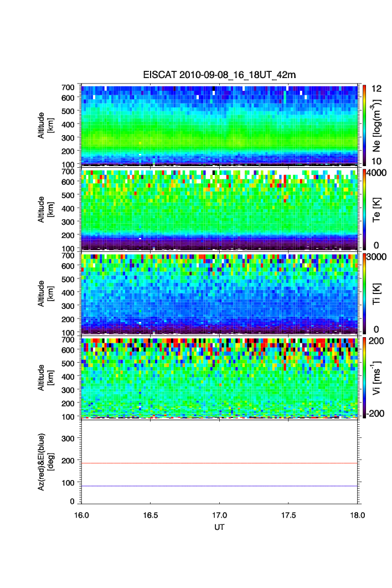This screenshot has height=588, width=392.
Task: Click the UT x-axis label
Action: (x=220, y=527)
